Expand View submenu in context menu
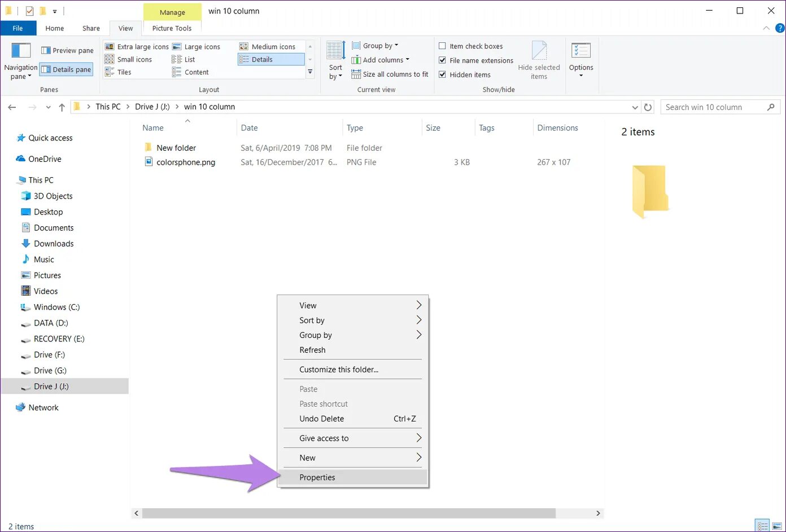Screen dimensions: 786x532 click(x=353, y=305)
